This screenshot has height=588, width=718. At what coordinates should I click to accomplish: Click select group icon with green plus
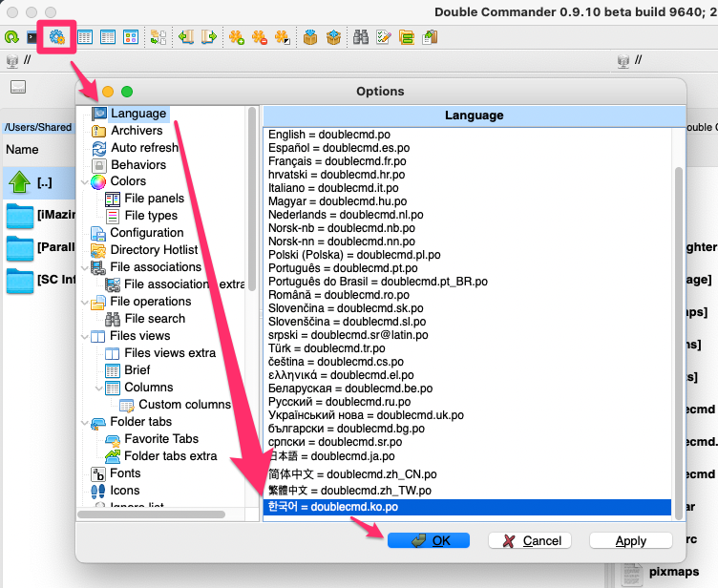(237, 37)
